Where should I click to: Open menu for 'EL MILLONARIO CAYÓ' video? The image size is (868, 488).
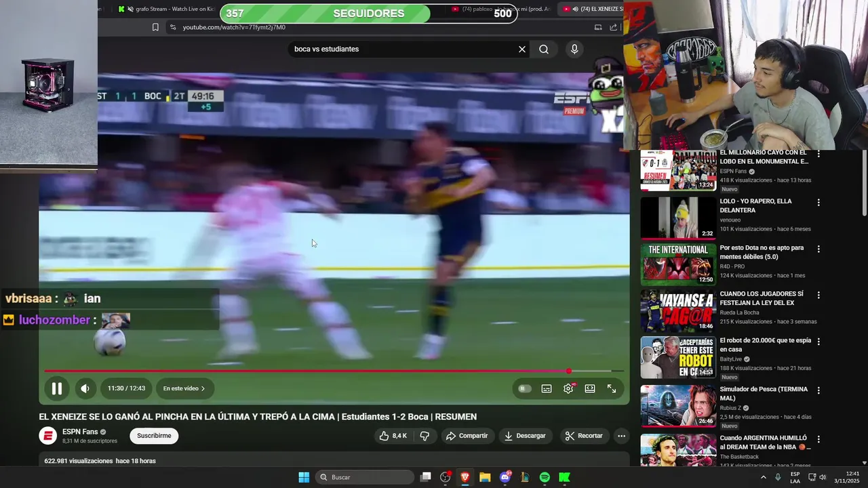pyautogui.click(x=818, y=155)
